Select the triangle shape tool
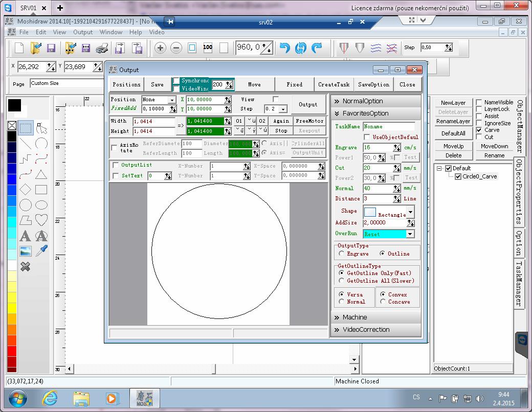 point(41,174)
